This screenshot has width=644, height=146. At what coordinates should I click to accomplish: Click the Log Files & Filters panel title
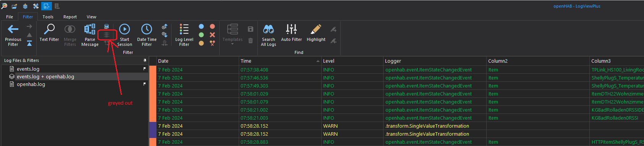21,60
